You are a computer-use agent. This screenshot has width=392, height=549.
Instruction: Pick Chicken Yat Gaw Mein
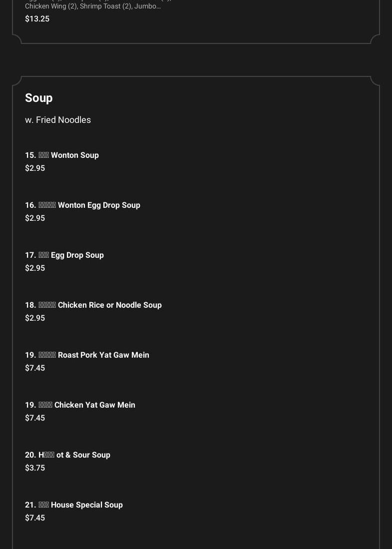(80, 405)
